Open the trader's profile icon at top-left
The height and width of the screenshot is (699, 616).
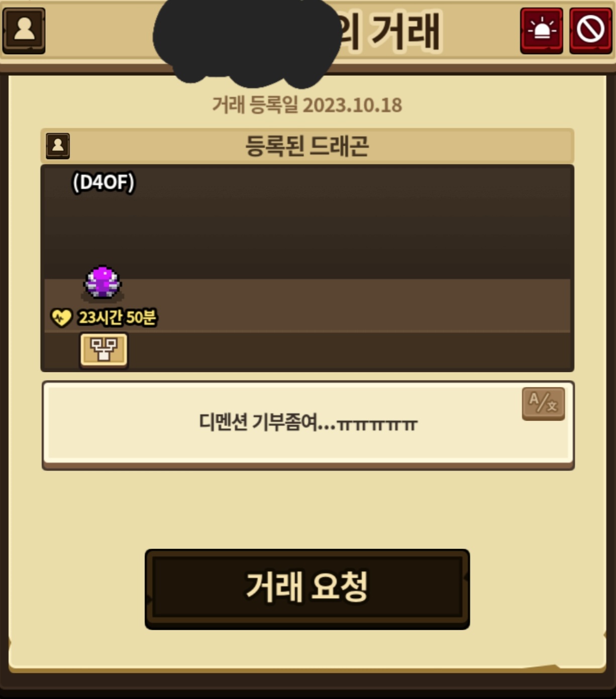point(24,30)
